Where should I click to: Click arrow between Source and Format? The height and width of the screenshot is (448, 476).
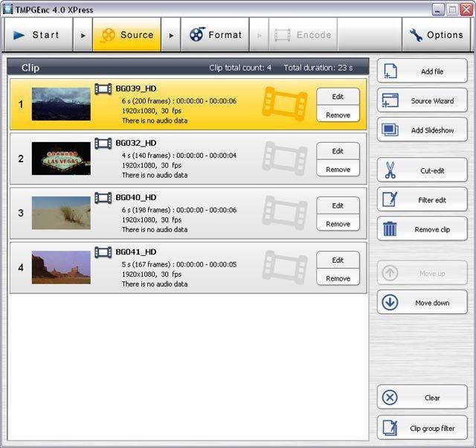point(171,35)
